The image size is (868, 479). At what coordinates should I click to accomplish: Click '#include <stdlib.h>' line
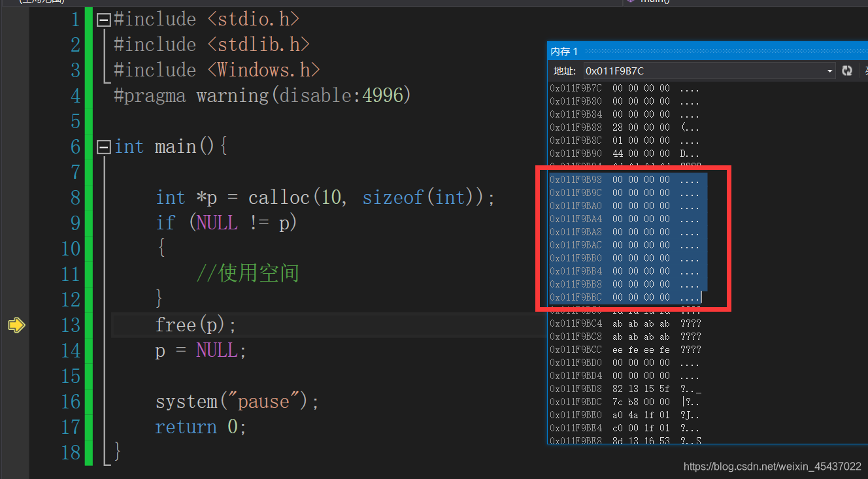212,44
